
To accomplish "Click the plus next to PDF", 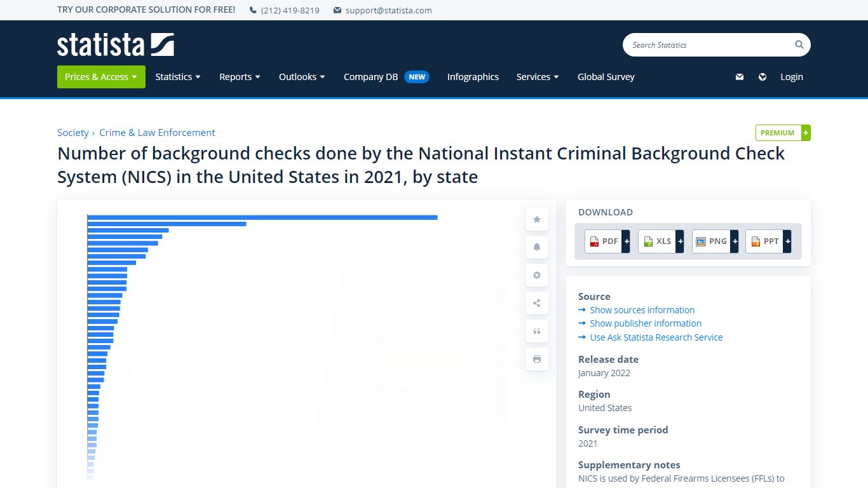I will pyautogui.click(x=627, y=241).
